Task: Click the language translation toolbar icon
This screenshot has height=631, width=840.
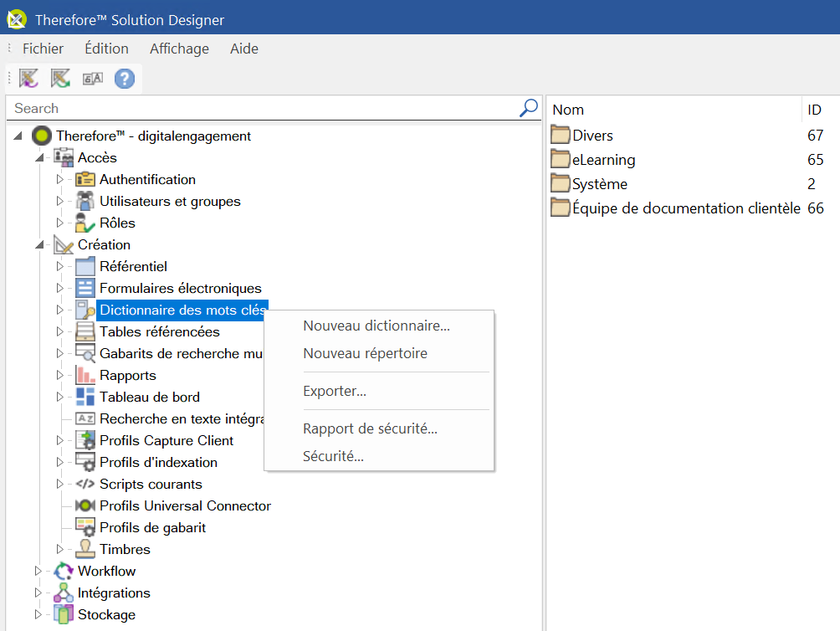Action: 93,79
